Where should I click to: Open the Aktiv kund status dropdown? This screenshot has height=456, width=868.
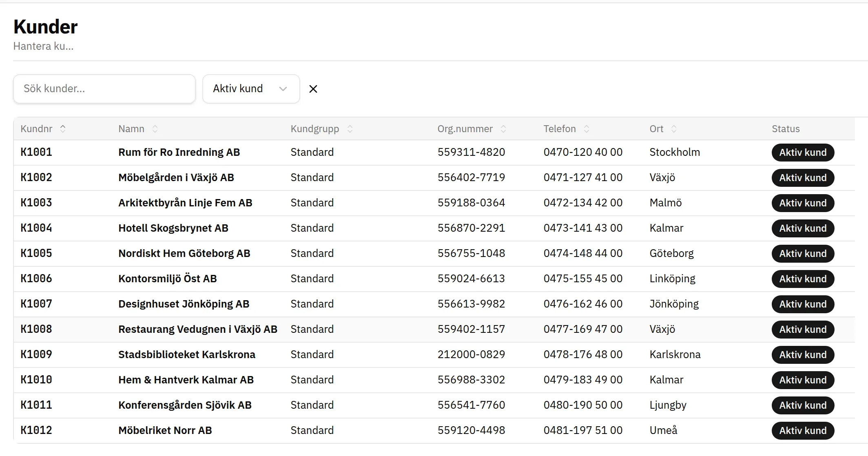(251, 89)
